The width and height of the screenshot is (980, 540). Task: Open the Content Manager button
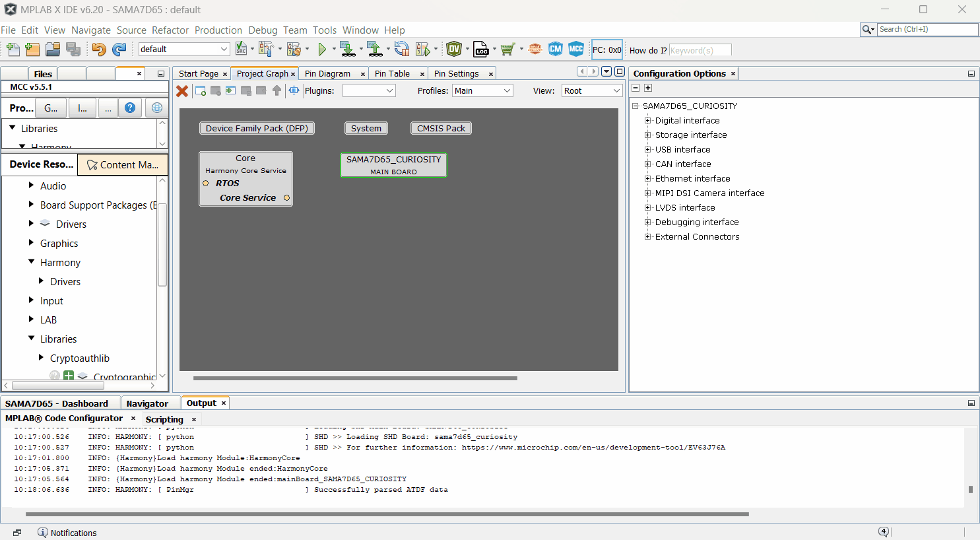tap(123, 164)
